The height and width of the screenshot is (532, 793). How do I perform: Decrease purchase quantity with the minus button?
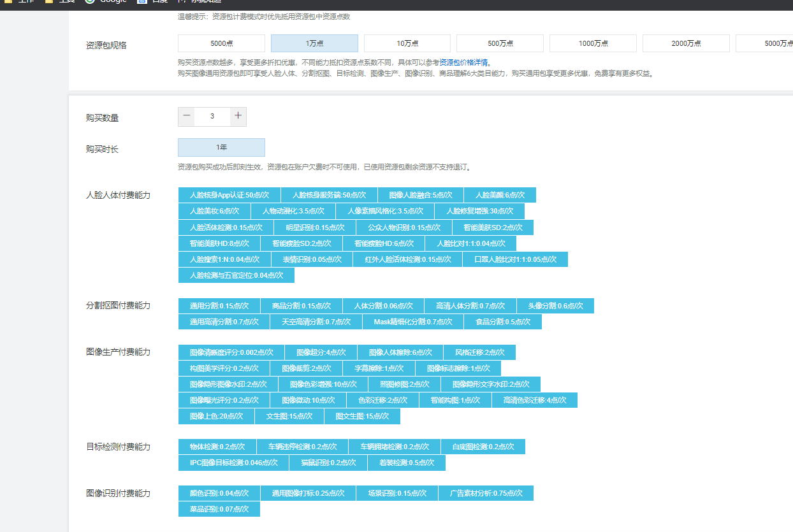click(x=187, y=117)
